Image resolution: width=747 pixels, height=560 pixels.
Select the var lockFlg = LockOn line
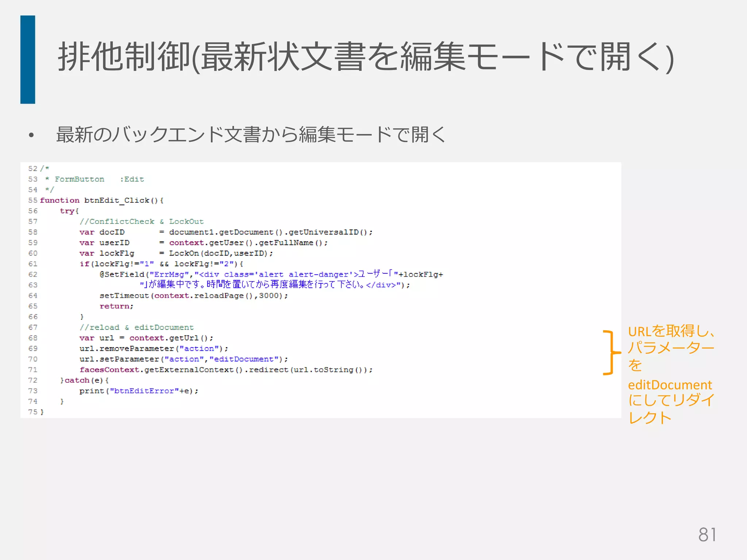pos(176,253)
